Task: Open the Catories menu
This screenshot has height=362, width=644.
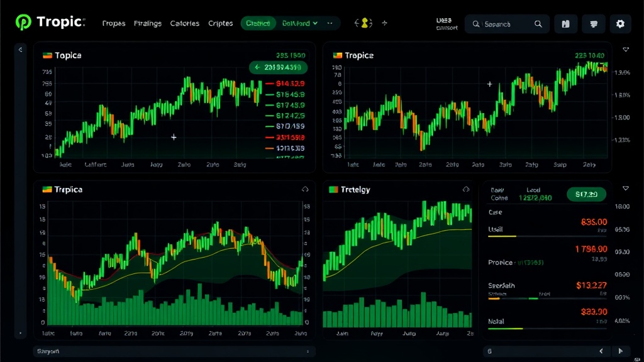Action: 184,23
